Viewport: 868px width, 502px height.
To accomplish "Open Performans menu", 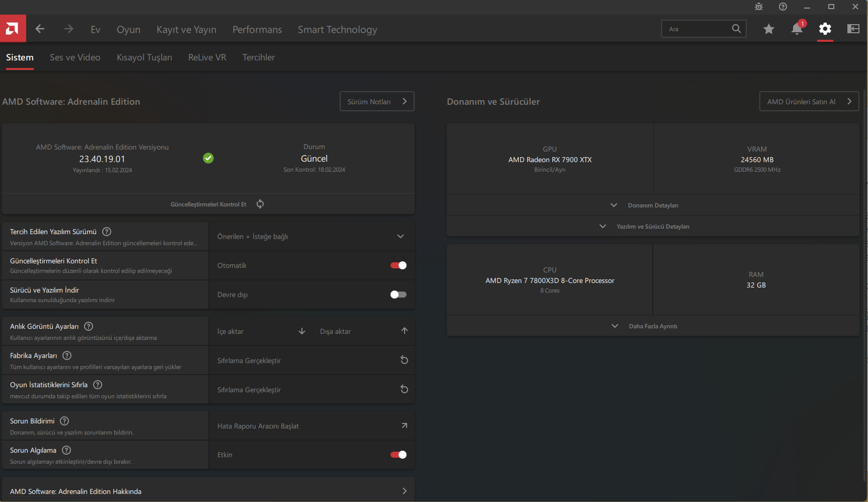I will click(x=257, y=30).
